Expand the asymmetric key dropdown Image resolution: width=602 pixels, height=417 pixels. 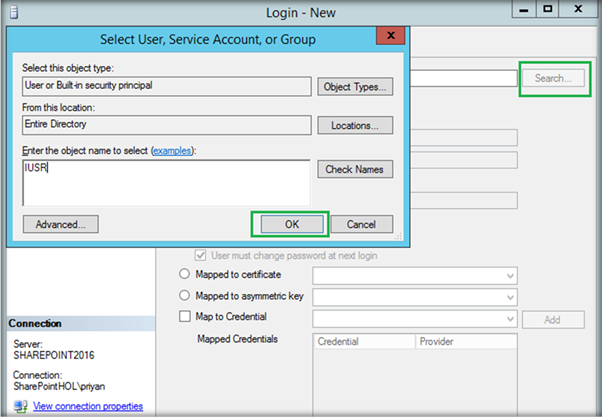[510, 297]
